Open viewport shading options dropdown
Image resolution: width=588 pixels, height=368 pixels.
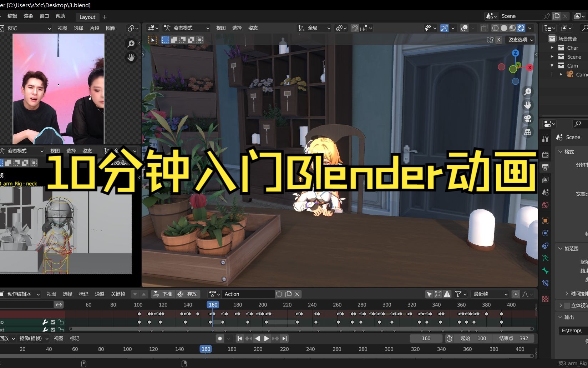[530, 28]
